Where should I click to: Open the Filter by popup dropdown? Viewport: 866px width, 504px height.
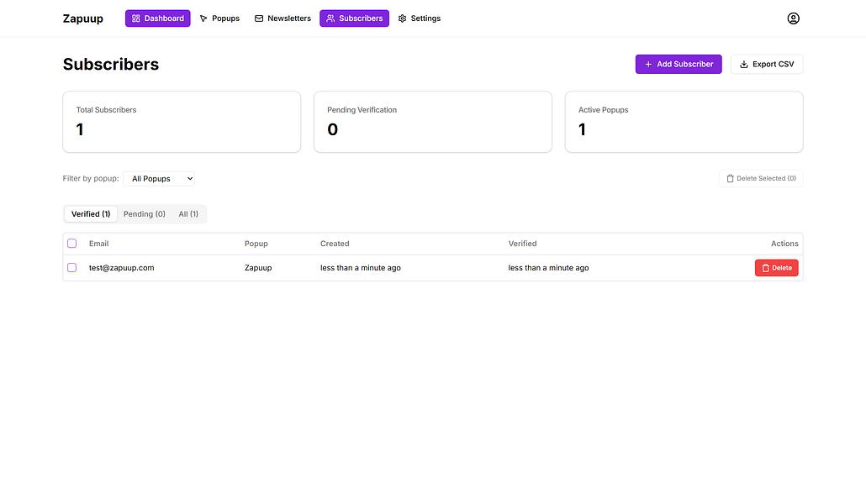(x=159, y=178)
